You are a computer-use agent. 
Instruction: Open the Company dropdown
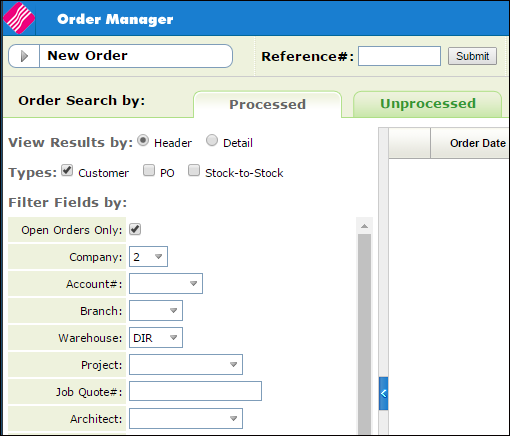(148, 256)
